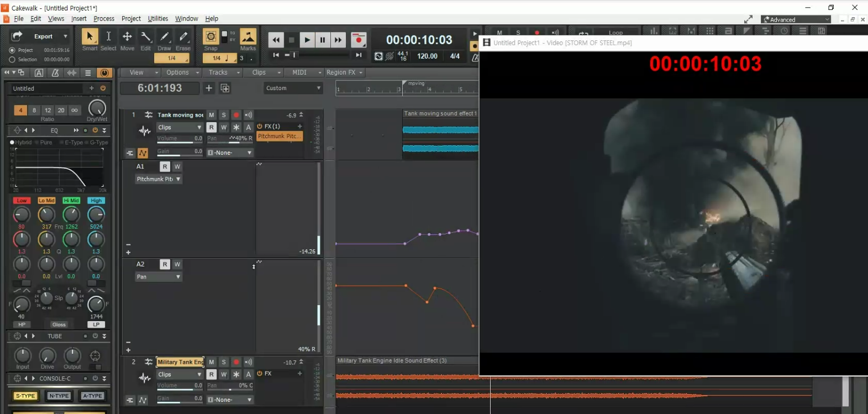This screenshot has height=414, width=868.
Task: Arm record on track 1
Action: coord(236,115)
